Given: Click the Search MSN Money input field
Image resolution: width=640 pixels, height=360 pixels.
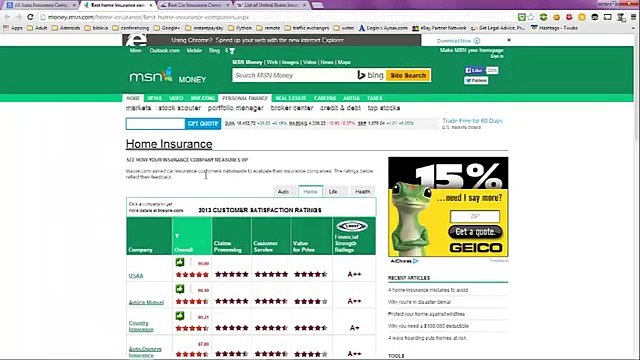Looking at the screenshot, I should coord(294,76).
